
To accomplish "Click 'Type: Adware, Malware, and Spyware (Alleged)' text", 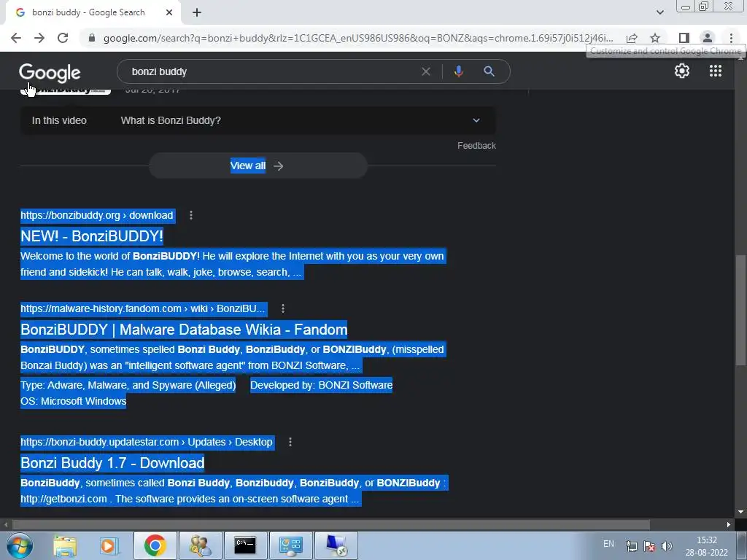I will coord(128,385).
